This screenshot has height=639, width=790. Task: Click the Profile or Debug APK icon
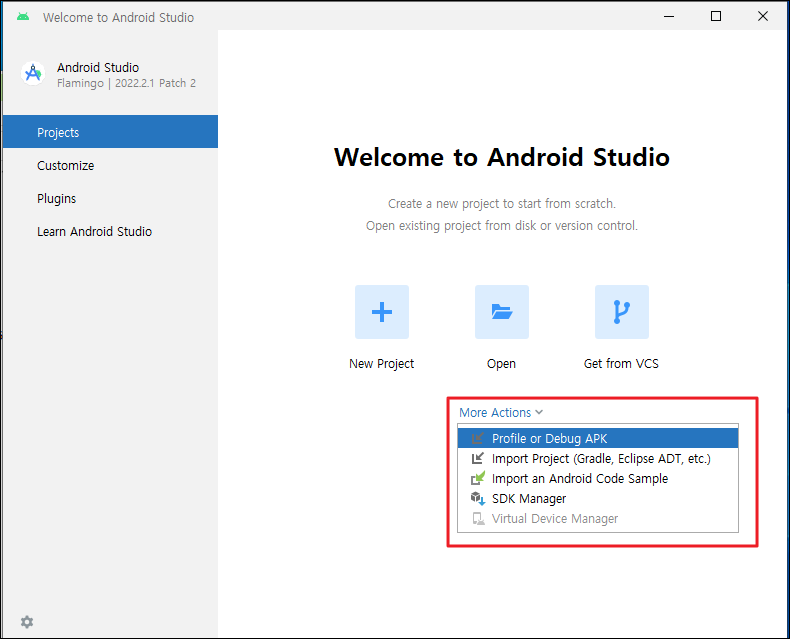click(x=477, y=438)
